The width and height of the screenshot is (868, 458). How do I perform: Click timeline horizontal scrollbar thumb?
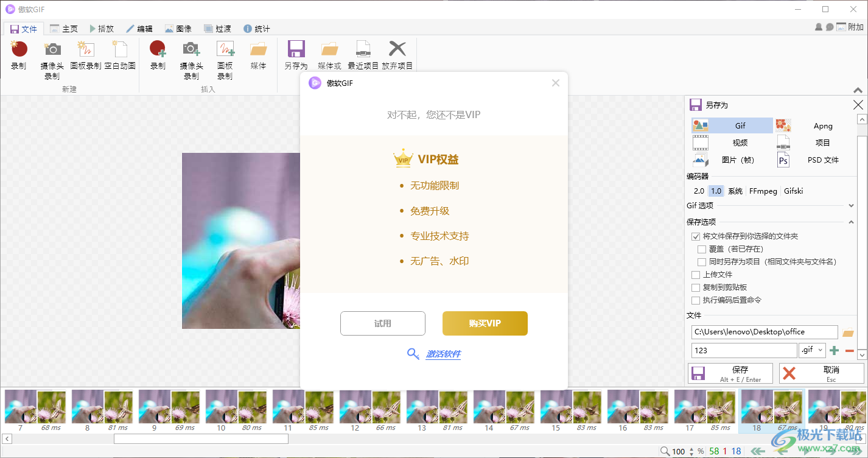point(201,439)
